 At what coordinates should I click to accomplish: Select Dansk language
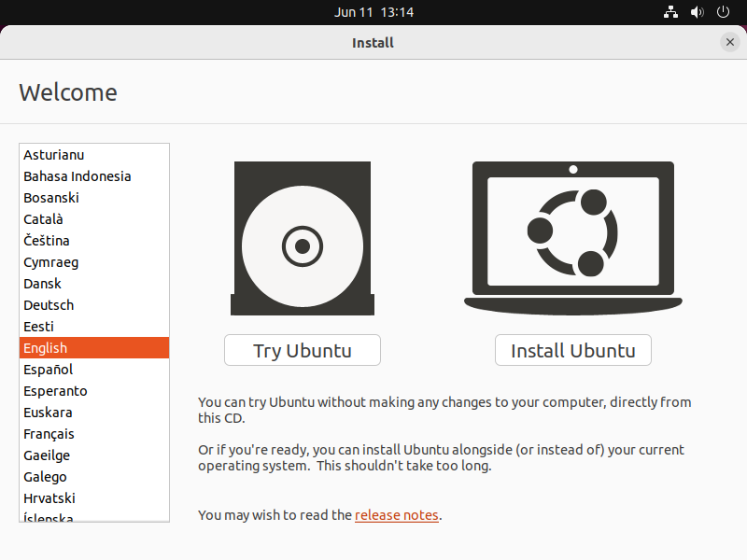point(94,284)
